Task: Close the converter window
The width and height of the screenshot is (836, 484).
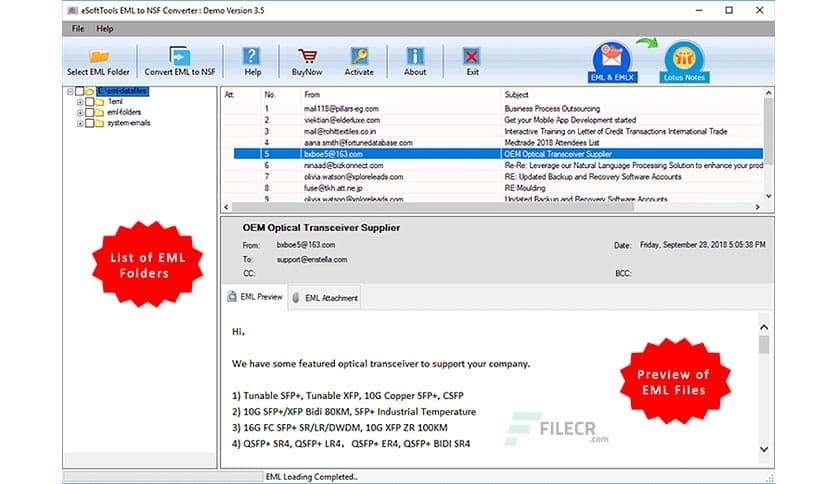Action: (760, 10)
